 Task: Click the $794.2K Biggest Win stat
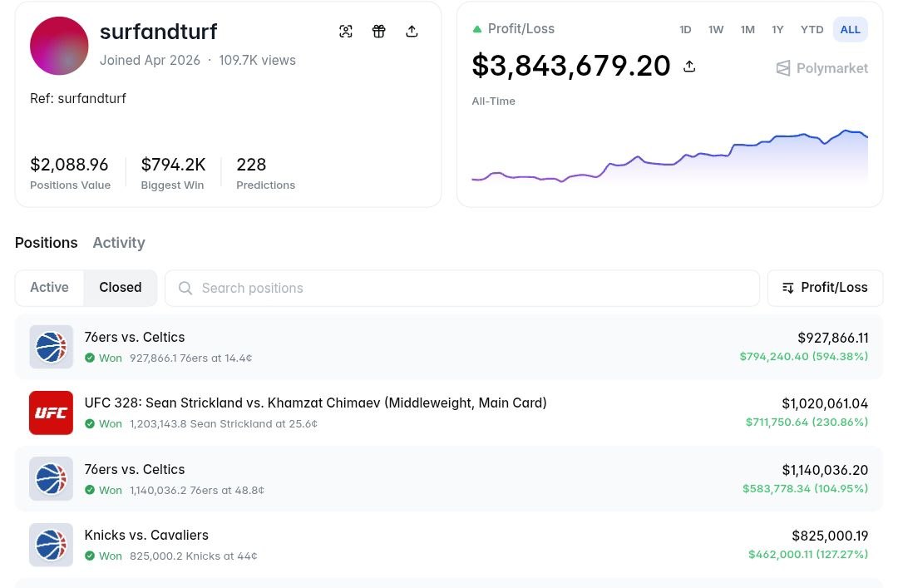[173, 172]
